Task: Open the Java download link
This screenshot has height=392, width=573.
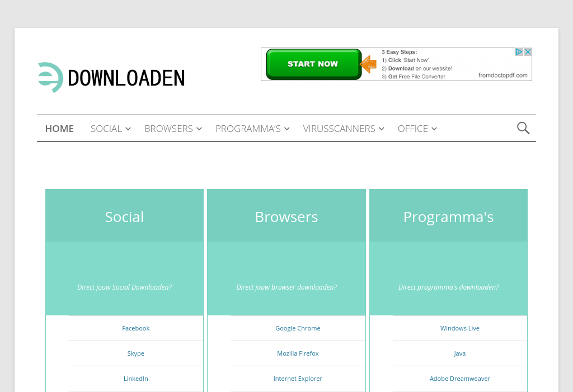Action: click(460, 353)
